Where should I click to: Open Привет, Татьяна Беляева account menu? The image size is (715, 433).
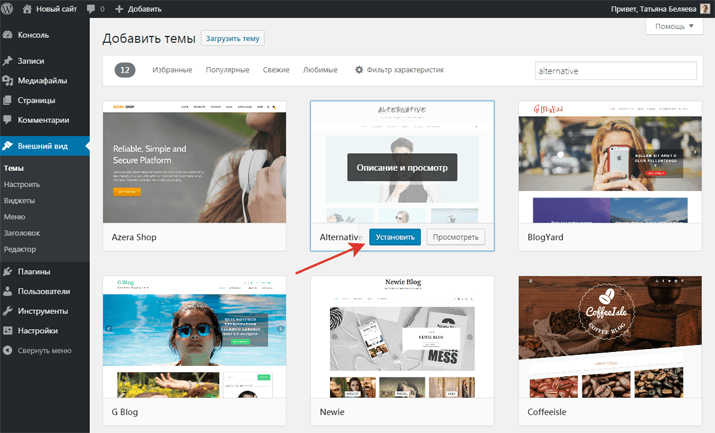pyautogui.click(x=660, y=9)
